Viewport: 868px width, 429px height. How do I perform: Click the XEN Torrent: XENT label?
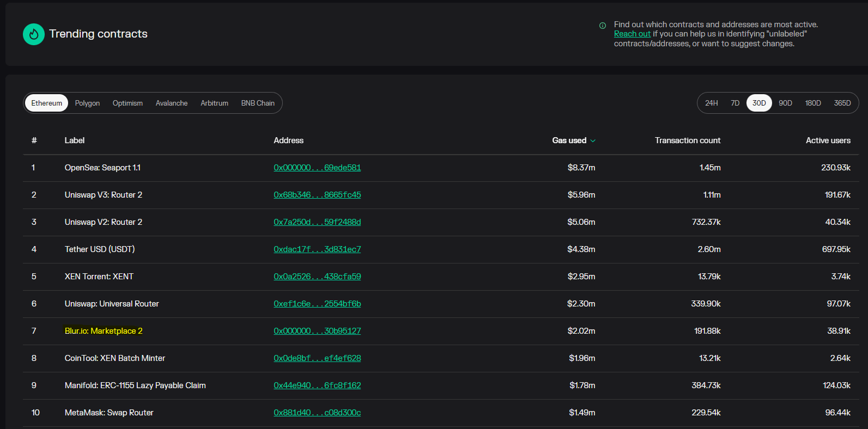tap(99, 277)
